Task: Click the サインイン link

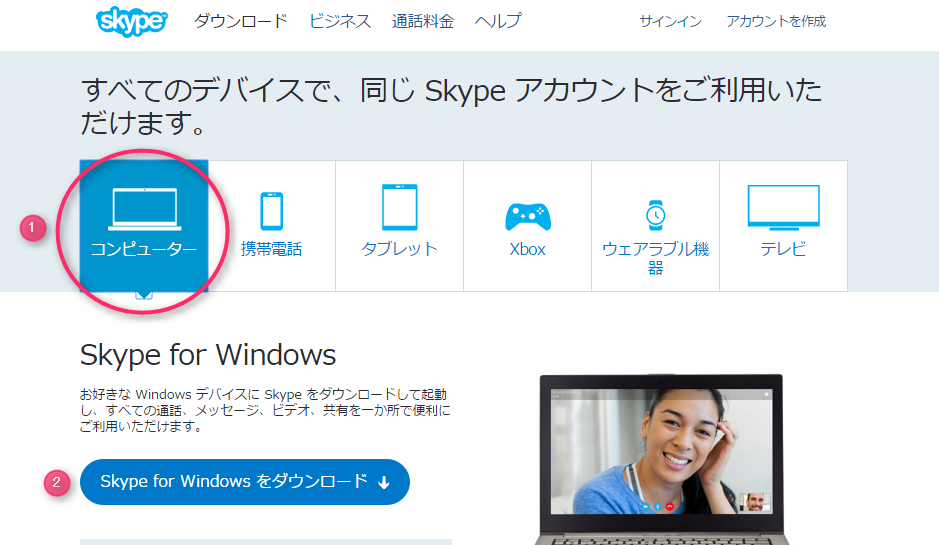Action: (670, 22)
